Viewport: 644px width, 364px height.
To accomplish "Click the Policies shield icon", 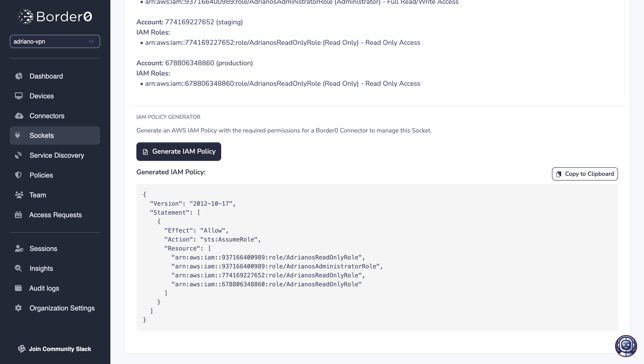I will (x=19, y=175).
